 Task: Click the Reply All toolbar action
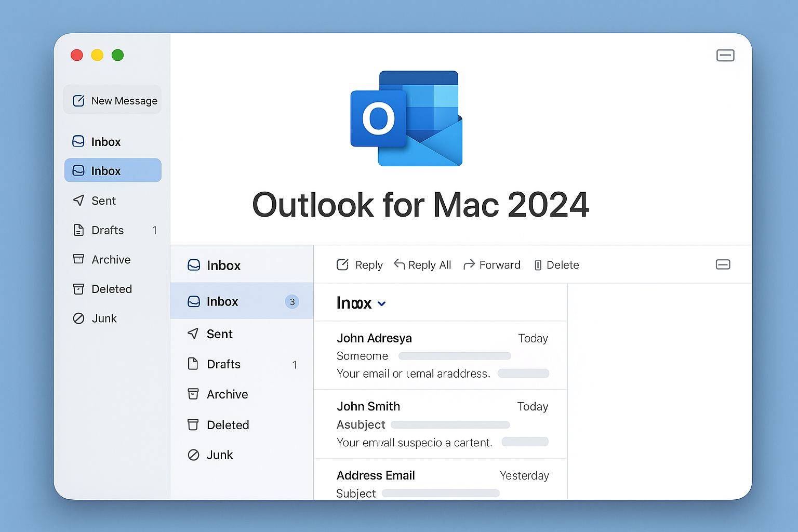(x=422, y=264)
